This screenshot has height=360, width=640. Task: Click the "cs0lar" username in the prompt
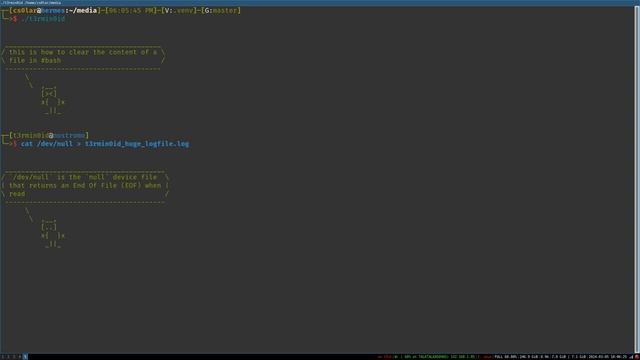pyautogui.click(x=24, y=11)
